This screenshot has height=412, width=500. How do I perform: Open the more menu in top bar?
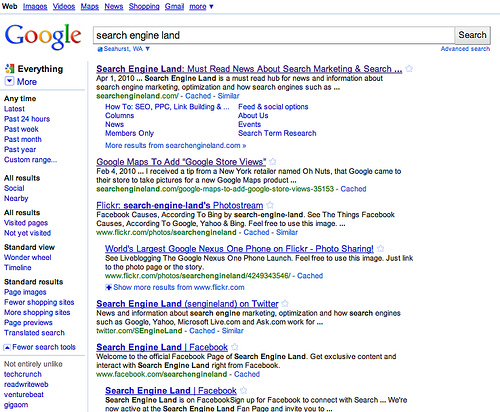click(x=201, y=6)
